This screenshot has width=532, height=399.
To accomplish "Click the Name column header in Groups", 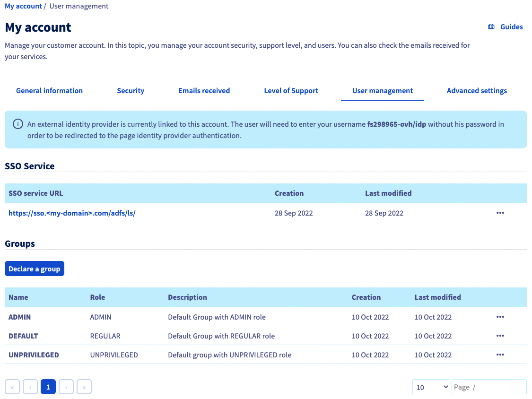I will click(18, 297).
